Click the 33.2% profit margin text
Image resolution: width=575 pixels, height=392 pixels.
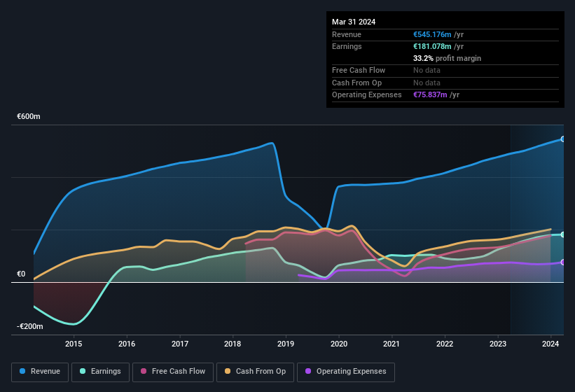coord(447,58)
